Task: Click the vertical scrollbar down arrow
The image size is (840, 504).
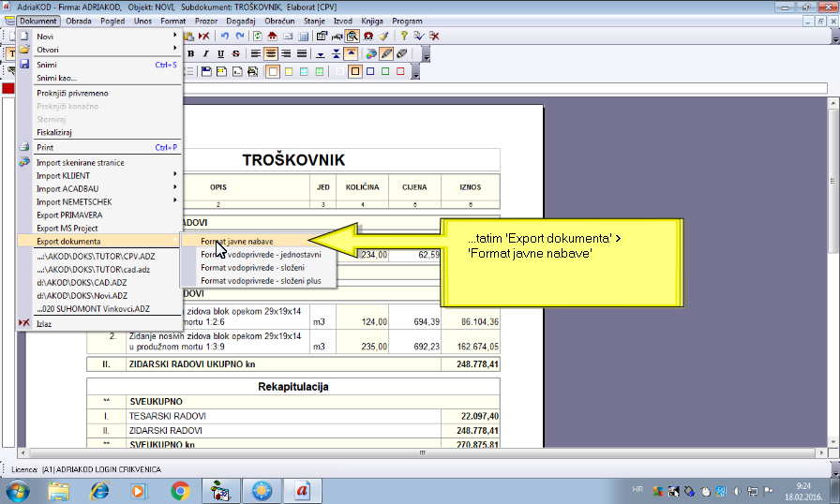Action: 833,442
